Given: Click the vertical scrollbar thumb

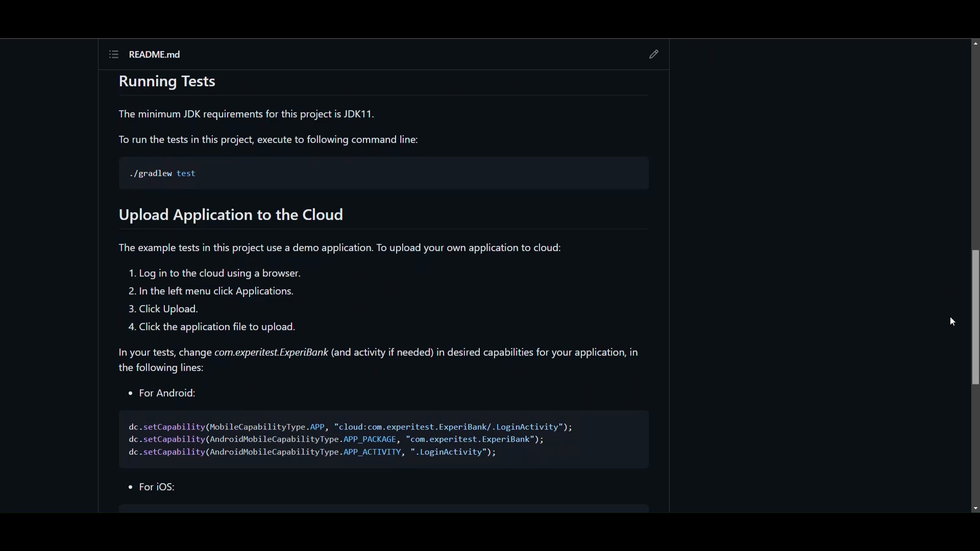Looking at the screenshot, I should 975,316.
